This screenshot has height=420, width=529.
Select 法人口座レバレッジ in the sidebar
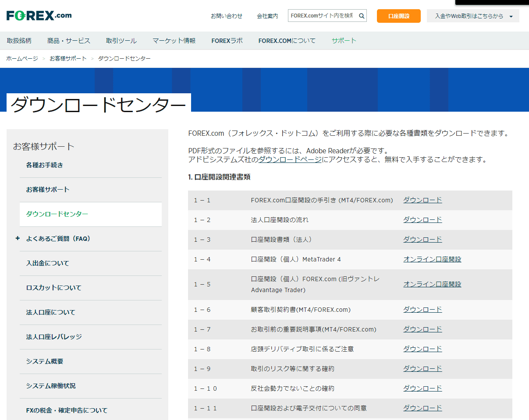[x=54, y=337]
